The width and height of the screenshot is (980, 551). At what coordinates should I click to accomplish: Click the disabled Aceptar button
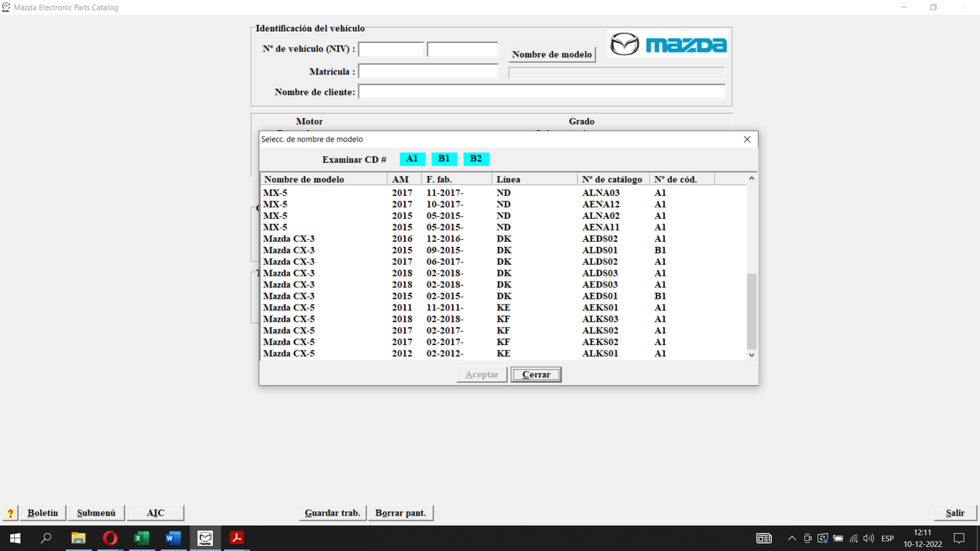point(482,375)
